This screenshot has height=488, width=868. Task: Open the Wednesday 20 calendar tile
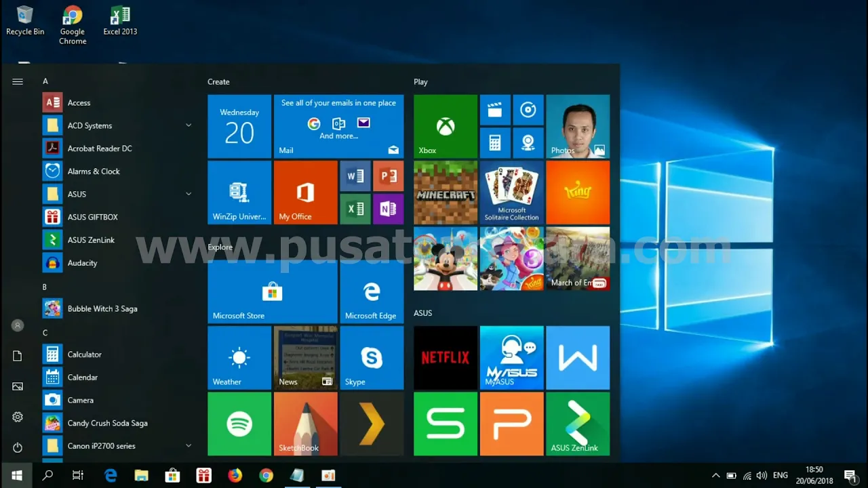pos(239,126)
